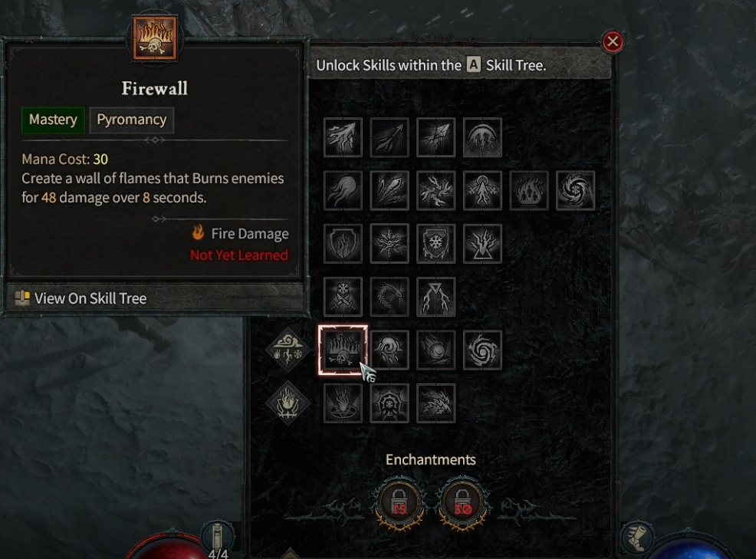Screen dimensions: 756x559
Task: Pick the Hydra serpent skill icon
Action: 390,297
